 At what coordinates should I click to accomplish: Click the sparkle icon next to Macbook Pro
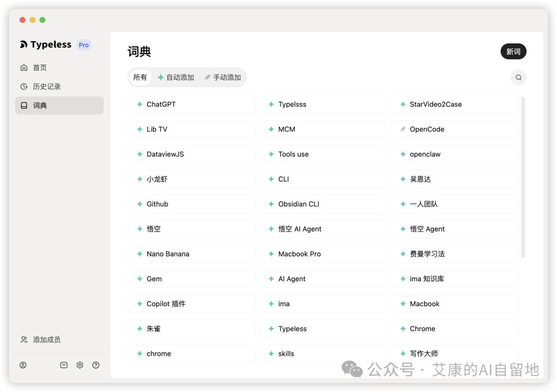pyautogui.click(x=271, y=254)
